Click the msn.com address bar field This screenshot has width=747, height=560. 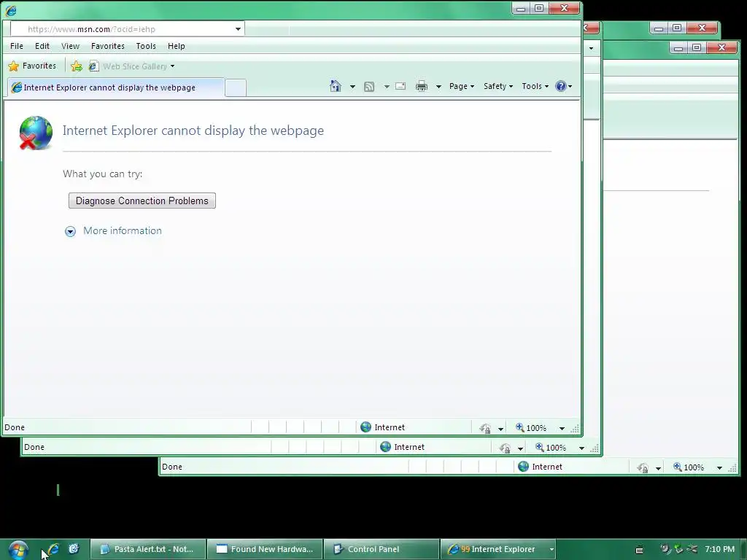[122, 29]
